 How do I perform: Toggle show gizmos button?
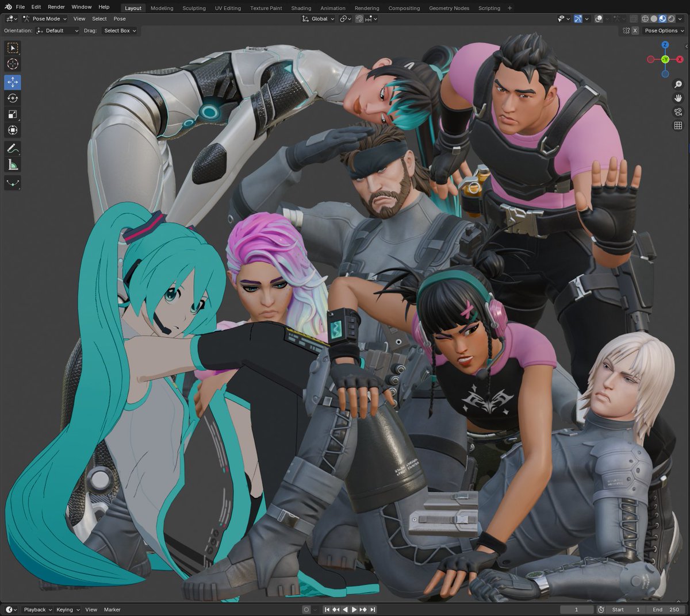[578, 18]
